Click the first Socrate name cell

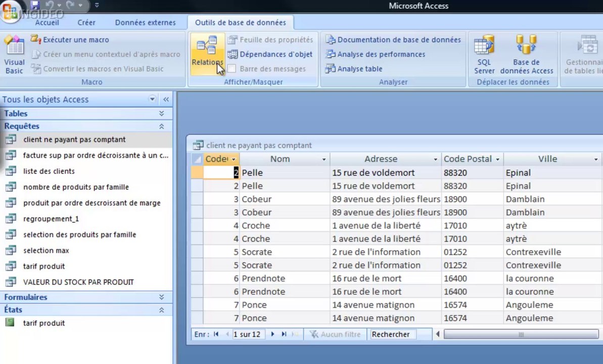(x=285, y=252)
